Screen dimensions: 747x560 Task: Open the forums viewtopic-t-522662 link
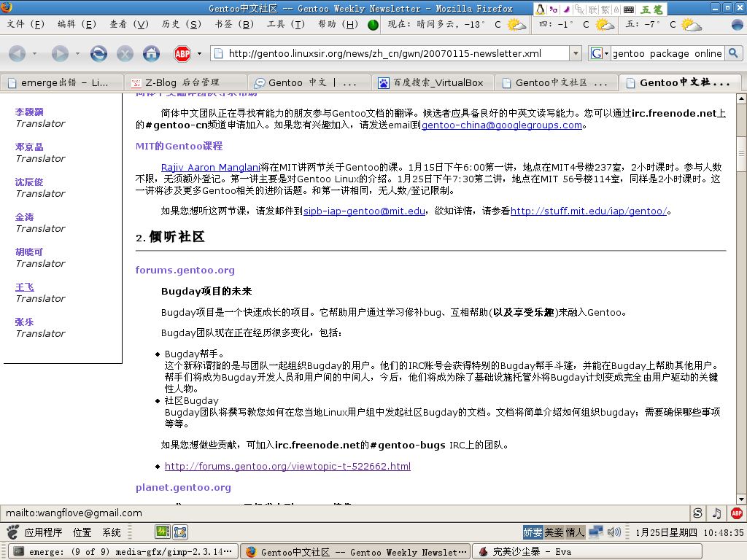287,466
